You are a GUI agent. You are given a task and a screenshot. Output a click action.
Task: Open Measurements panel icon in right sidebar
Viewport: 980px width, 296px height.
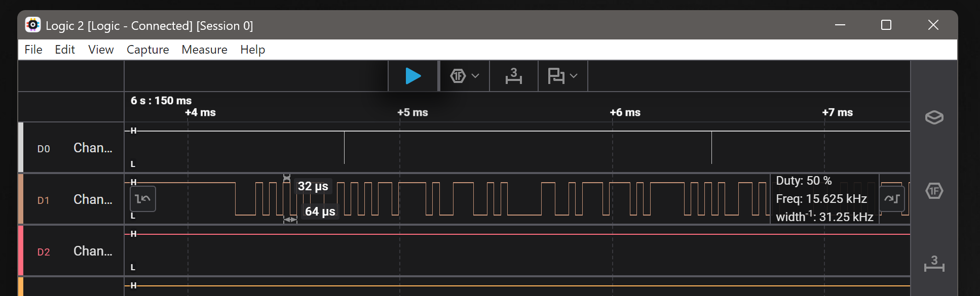coord(934,264)
